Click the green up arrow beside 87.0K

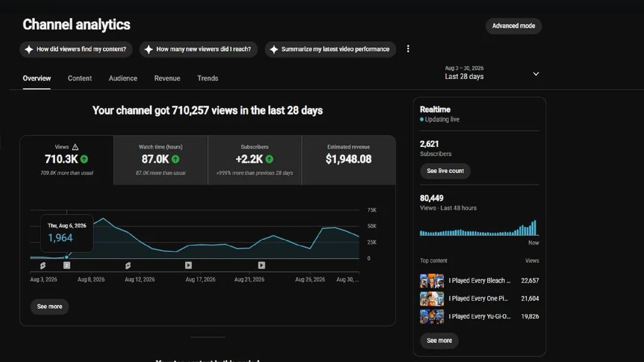pyautogui.click(x=175, y=159)
